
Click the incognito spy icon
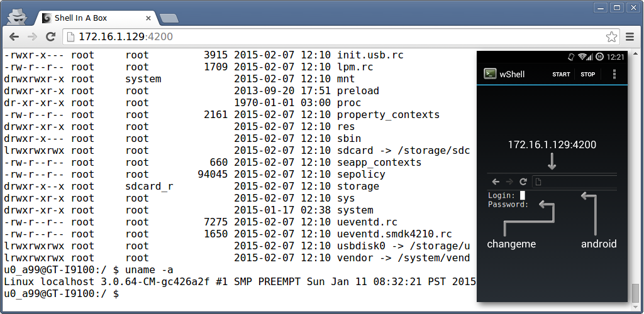17,17
